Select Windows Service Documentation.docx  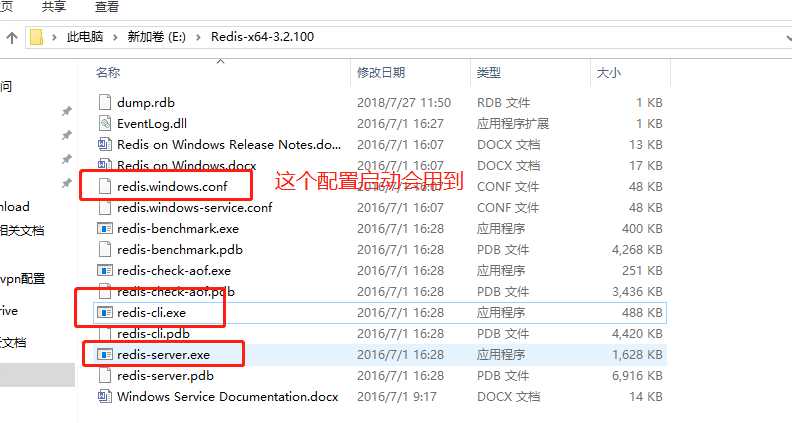point(227,397)
